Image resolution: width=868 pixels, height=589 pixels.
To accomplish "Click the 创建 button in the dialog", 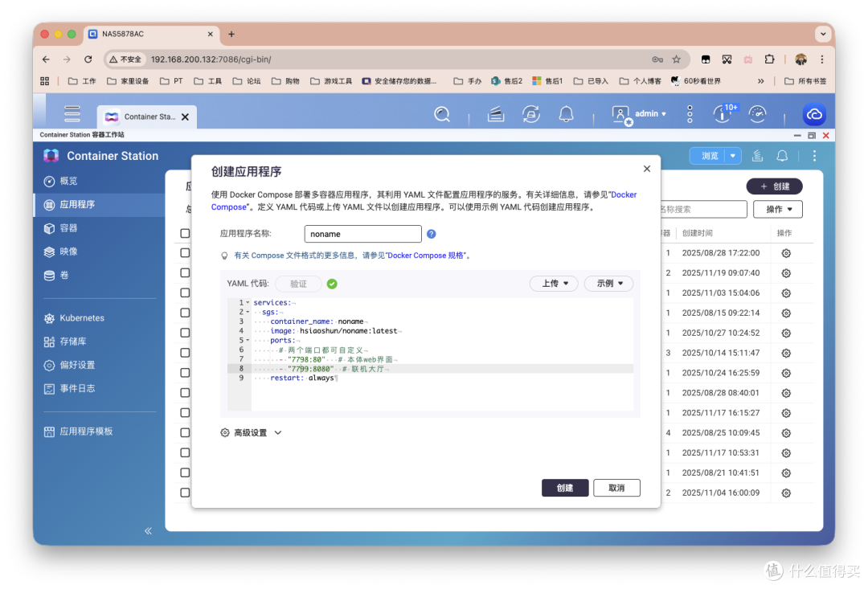I will (565, 488).
